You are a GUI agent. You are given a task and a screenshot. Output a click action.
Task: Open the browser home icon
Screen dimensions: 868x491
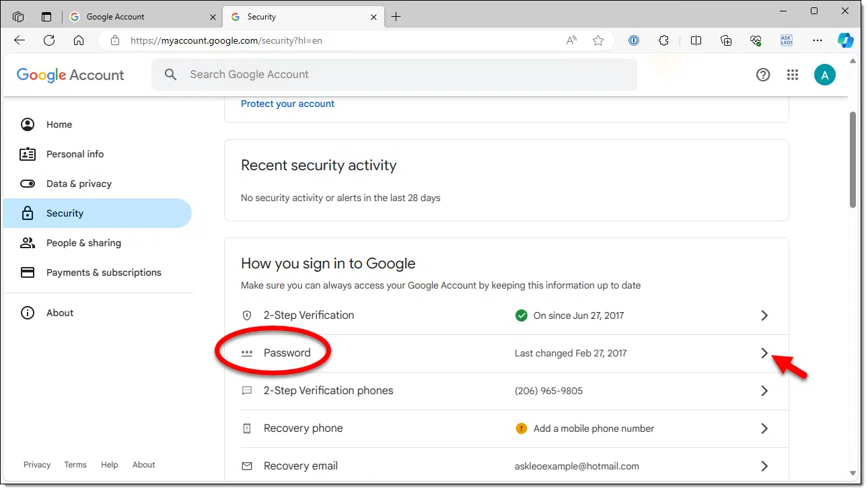79,40
